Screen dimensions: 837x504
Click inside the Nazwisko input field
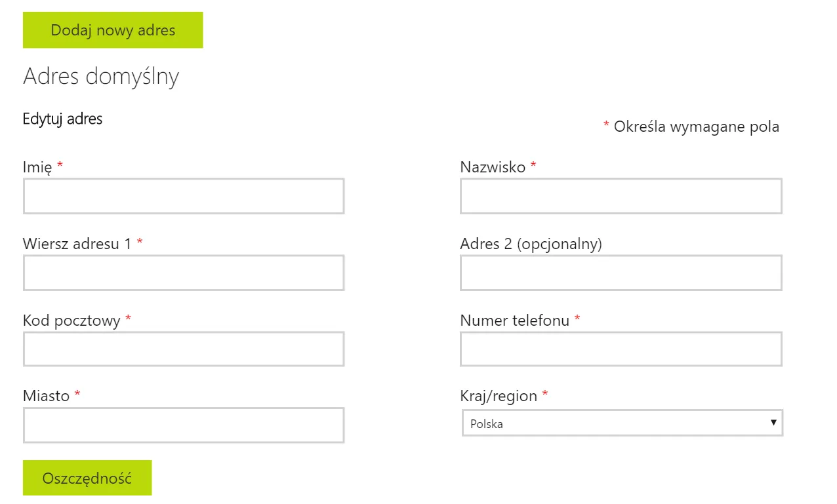click(x=621, y=195)
